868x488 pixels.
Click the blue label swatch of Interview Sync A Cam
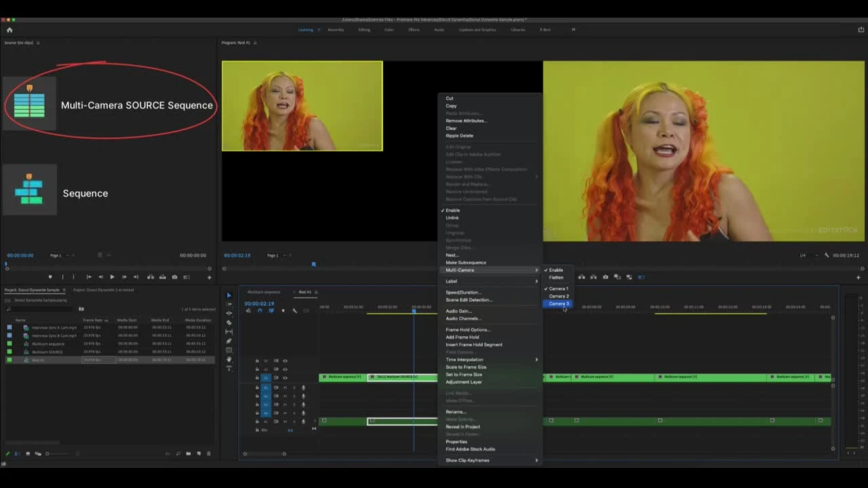[x=9, y=327]
